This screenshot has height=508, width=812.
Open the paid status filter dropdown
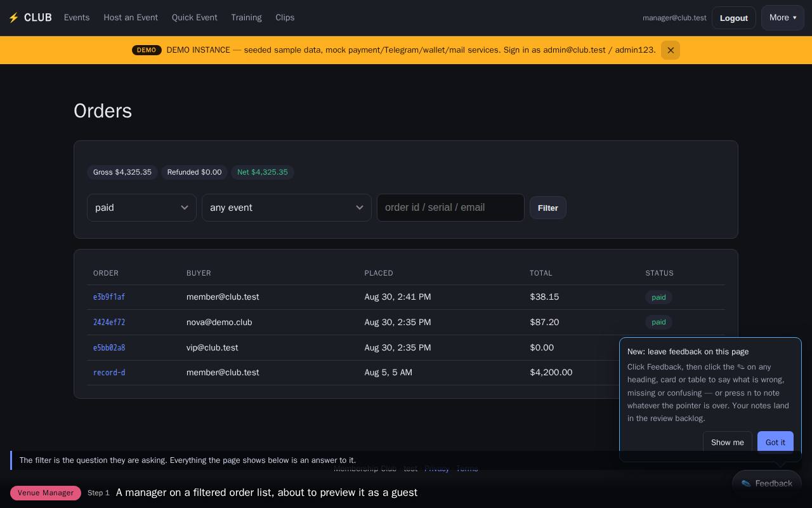pos(141,208)
